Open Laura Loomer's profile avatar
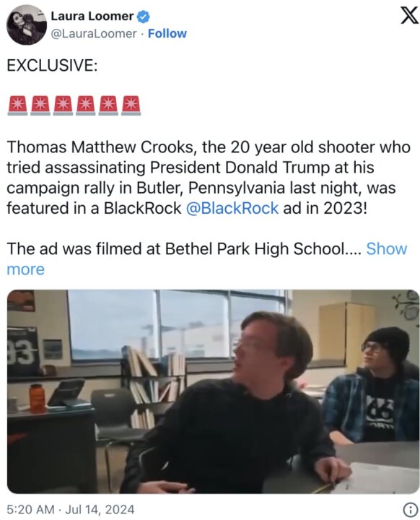420x520 pixels. tap(27, 25)
